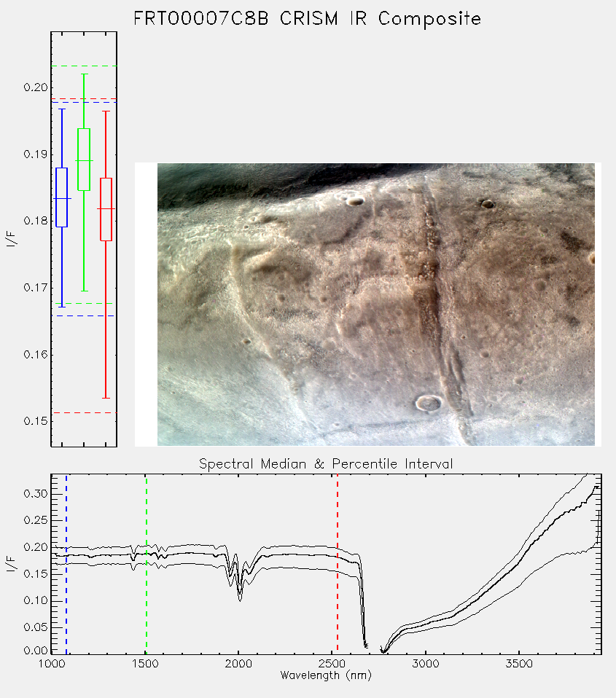The width and height of the screenshot is (616, 698).
Task: Select the blue dashed wavelength marker line
Action: [66, 563]
